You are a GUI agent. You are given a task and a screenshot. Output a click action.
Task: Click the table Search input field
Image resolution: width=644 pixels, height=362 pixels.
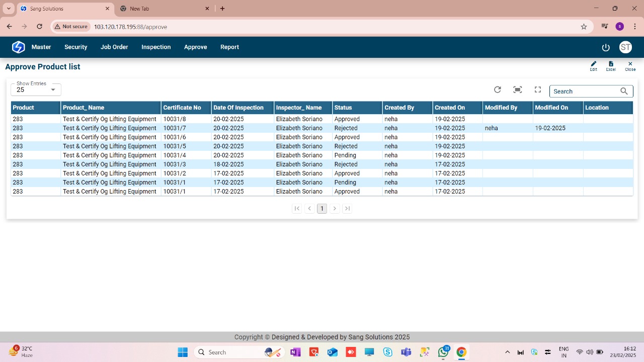pos(585,92)
